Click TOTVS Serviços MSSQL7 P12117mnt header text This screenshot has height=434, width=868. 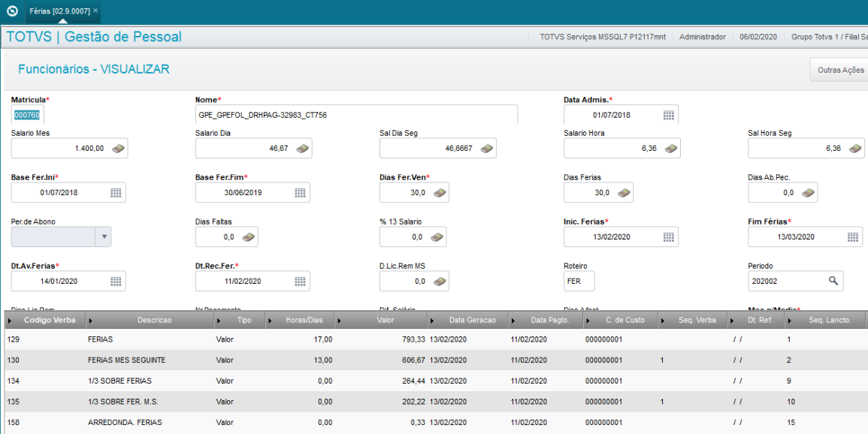tap(601, 37)
